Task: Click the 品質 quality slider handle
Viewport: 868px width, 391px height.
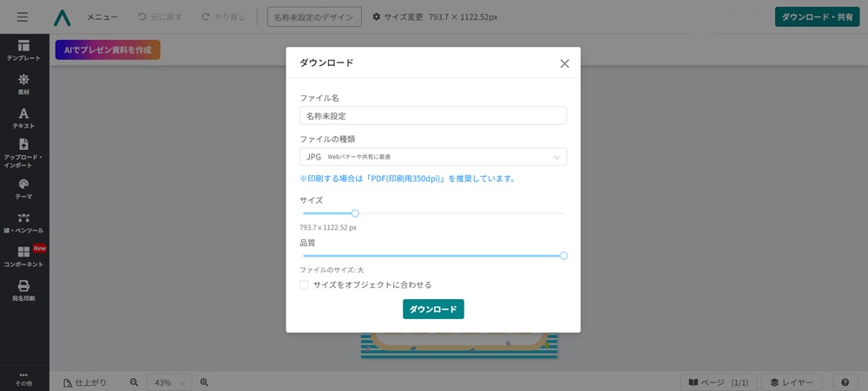Action: pyautogui.click(x=563, y=256)
